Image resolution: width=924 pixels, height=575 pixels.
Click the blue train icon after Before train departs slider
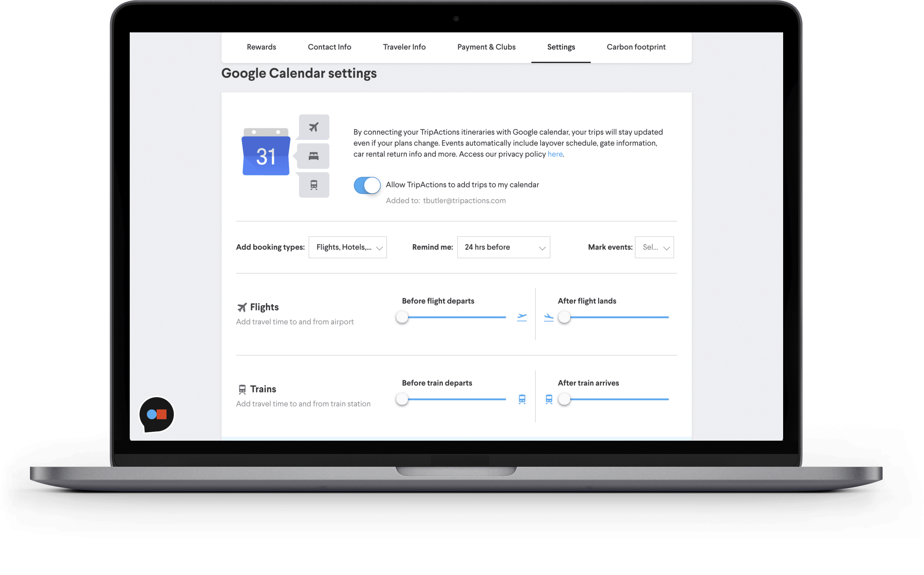(522, 399)
